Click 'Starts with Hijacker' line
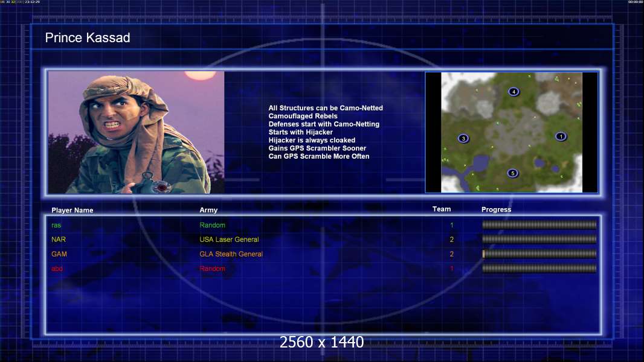 pyautogui.click(x=301, y=132)
